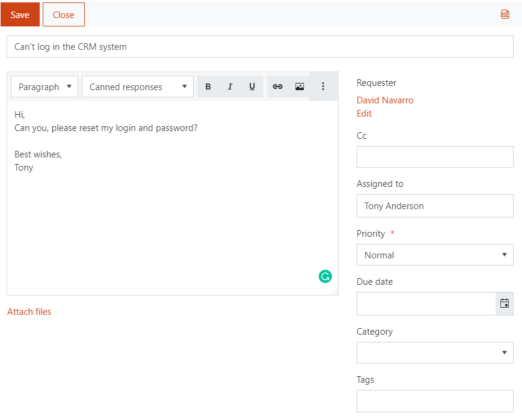This screenshot has height=420, width=522.
Task: Focus the Cc input field
Action: (x=435, y=157)
